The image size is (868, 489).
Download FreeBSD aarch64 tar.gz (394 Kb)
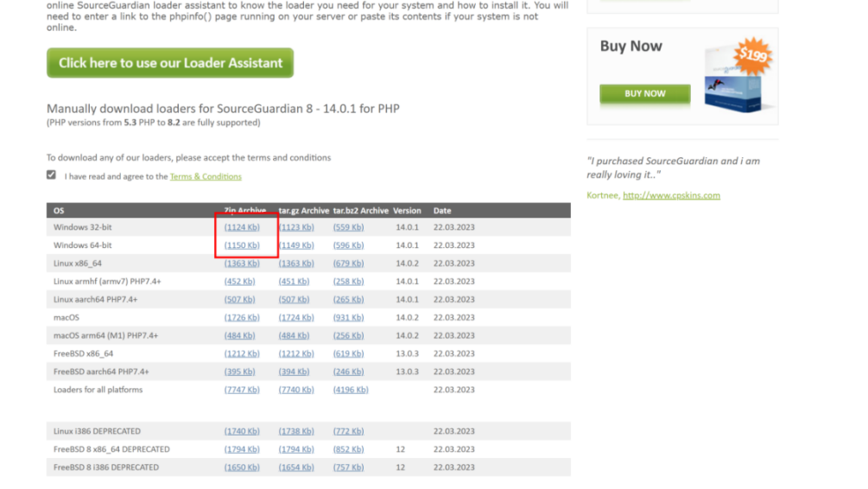coord(294,372)
